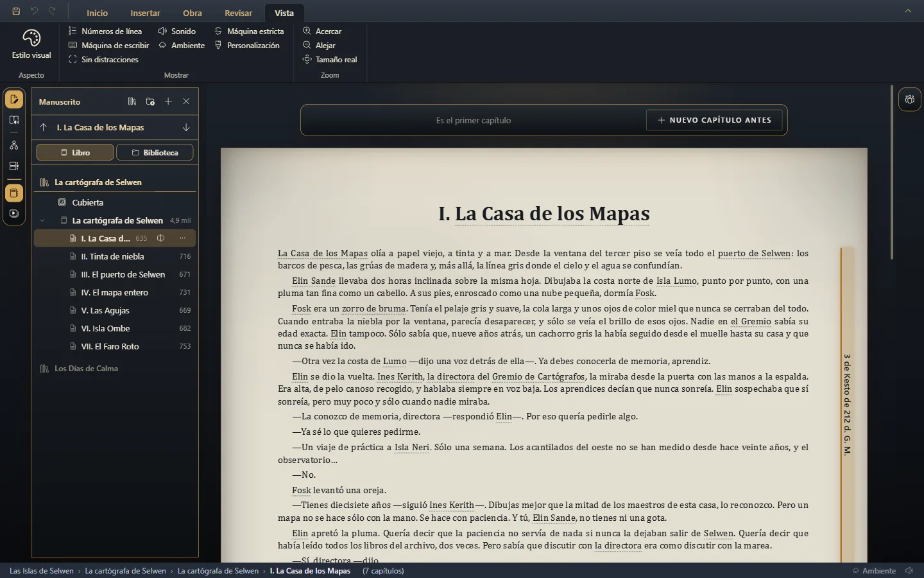
Task: Switch to the Revisar tab
Action: 239,13
